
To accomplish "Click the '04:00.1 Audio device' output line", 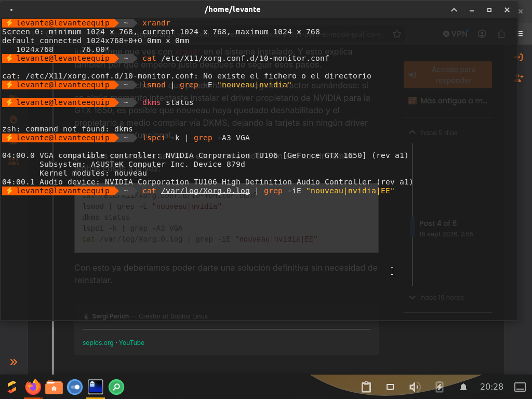I will coord(207,182).
